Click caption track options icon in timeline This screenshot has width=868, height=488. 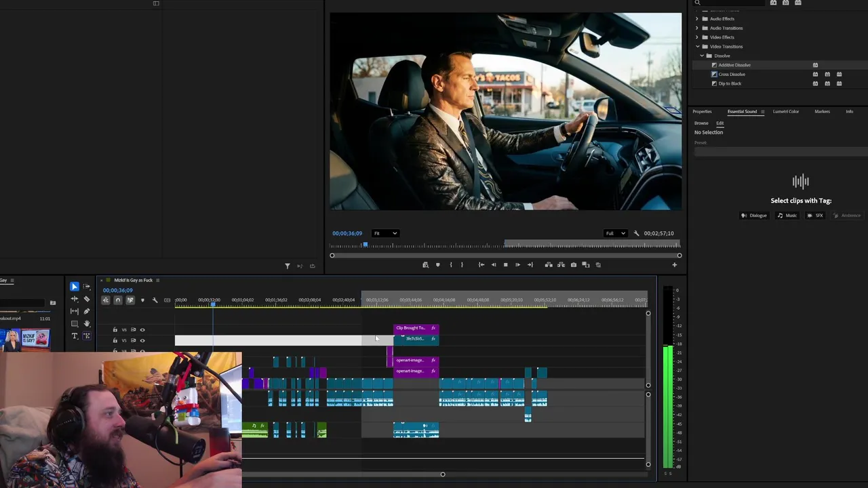pyautogui.click(x=167, y=300)
